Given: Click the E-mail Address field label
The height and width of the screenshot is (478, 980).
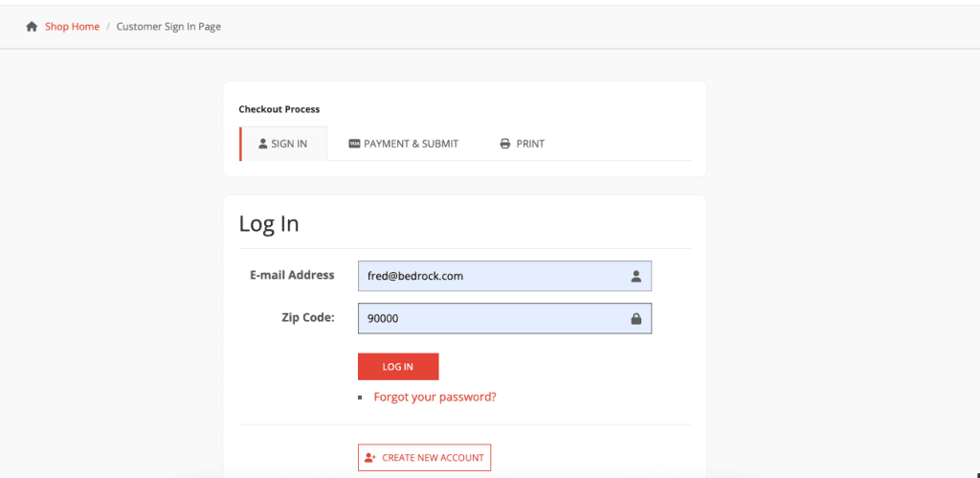Looking at the screenshot, I should pos(292,275).
